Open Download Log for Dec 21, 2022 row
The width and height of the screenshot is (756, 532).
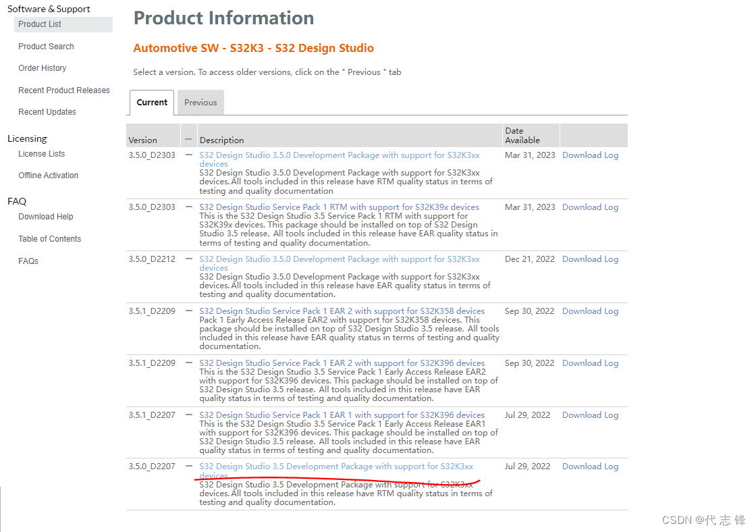click(590, 259)
